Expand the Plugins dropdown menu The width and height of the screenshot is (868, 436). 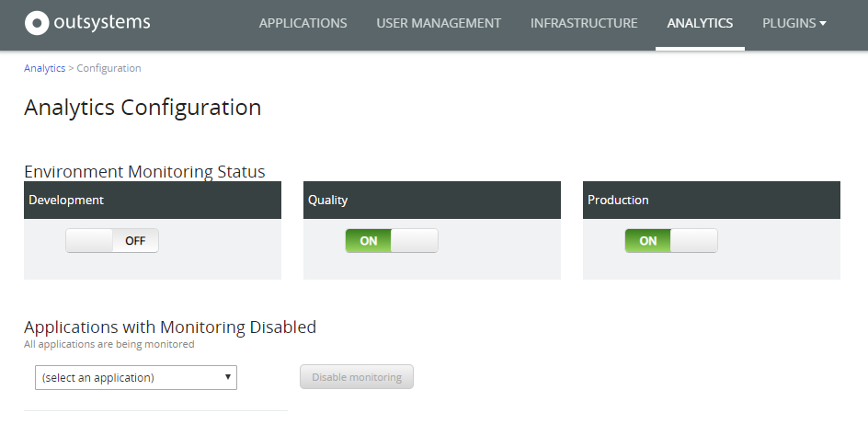click(794, 23)
